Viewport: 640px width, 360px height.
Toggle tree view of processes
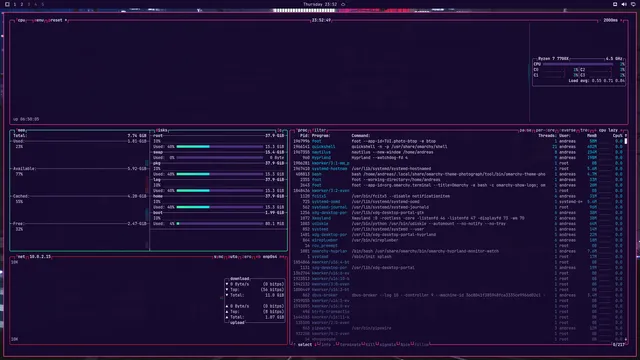[585, 130]
